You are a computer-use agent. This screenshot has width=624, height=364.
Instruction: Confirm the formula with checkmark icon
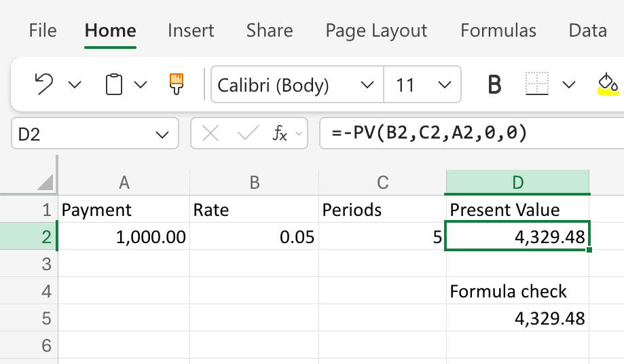pos(247,134)
